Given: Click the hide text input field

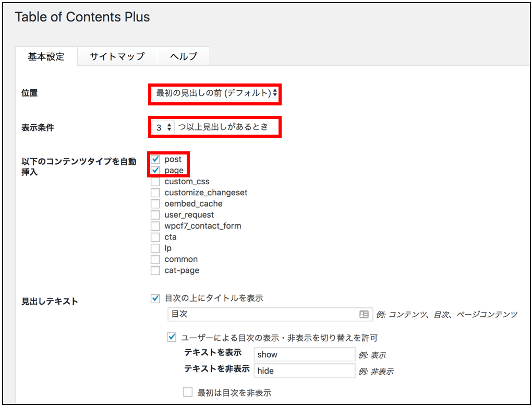Looking at the screenshot, I should 305,371.
